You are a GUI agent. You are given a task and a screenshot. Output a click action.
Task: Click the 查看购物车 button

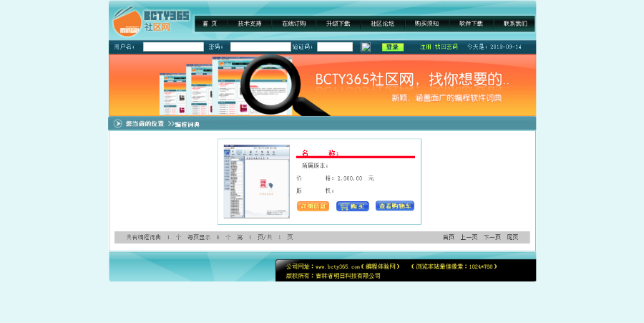395,206
